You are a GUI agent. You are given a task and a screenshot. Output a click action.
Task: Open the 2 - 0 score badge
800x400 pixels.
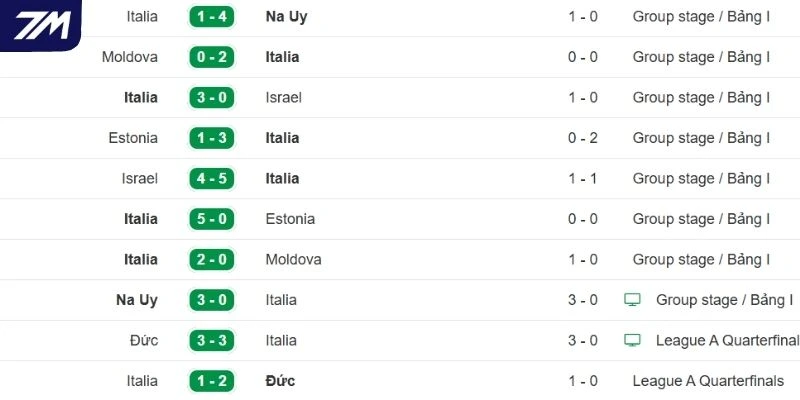pyautogui.click(x=212, y=259)
